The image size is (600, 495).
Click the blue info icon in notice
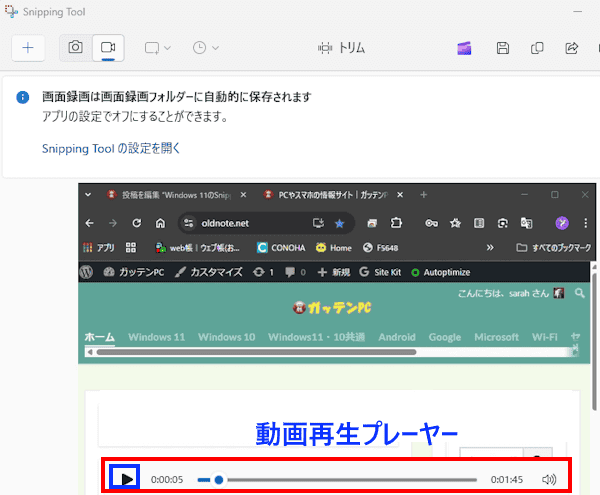tap(23, 97)
